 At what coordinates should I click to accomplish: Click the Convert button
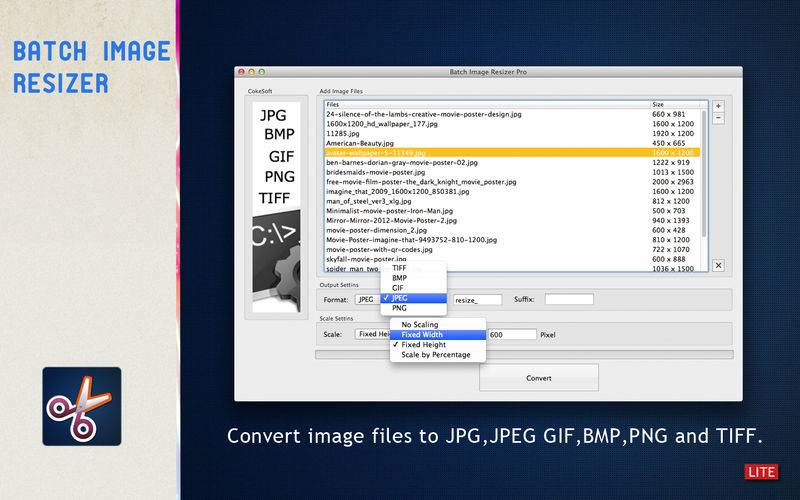[x=539, y=378]
